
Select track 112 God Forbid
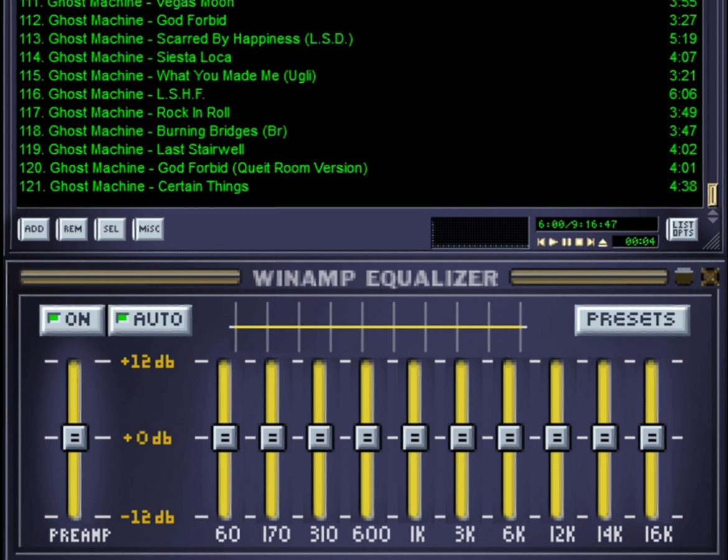(358, 21)
